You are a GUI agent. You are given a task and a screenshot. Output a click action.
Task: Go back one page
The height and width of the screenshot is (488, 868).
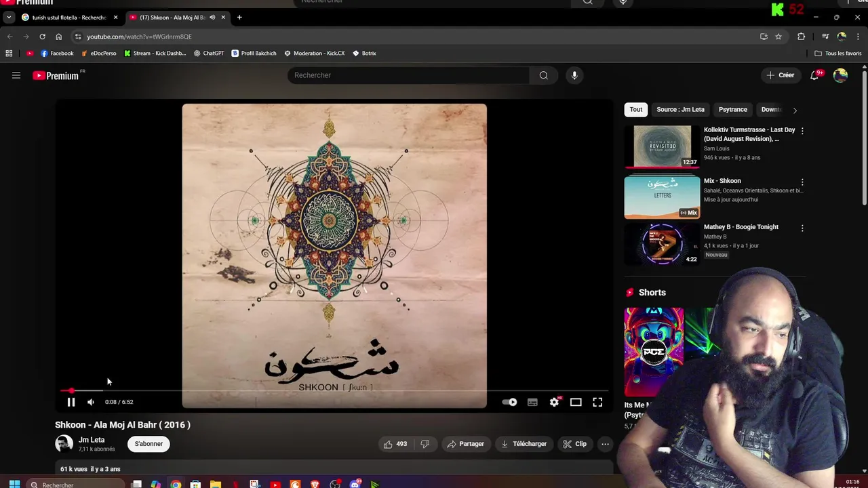[x=9, y=37]
